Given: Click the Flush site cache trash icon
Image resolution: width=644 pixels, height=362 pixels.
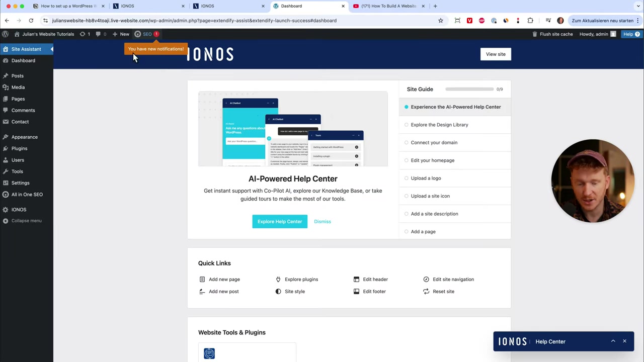Looking at the screenshot, I should click(535, 34).
